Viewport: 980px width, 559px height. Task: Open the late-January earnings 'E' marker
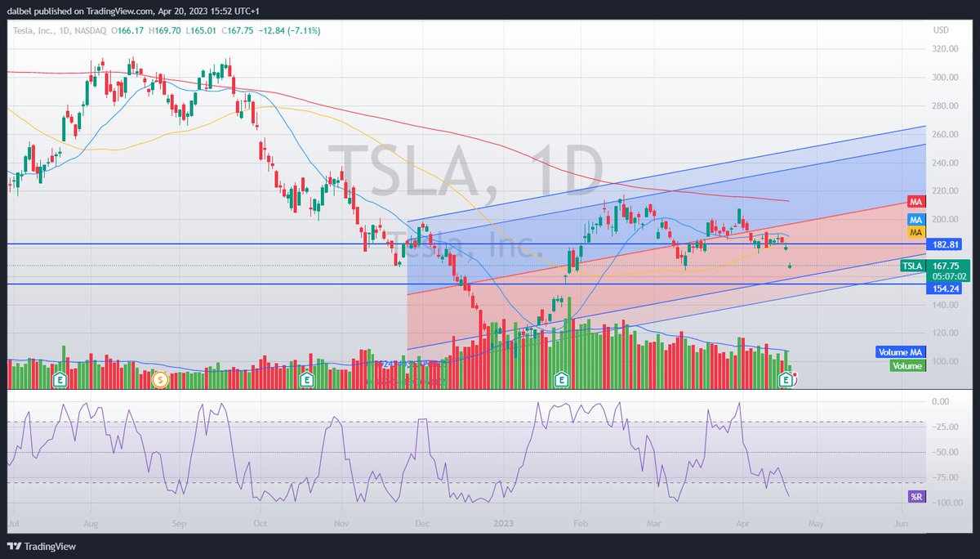(x=562, y=379)
